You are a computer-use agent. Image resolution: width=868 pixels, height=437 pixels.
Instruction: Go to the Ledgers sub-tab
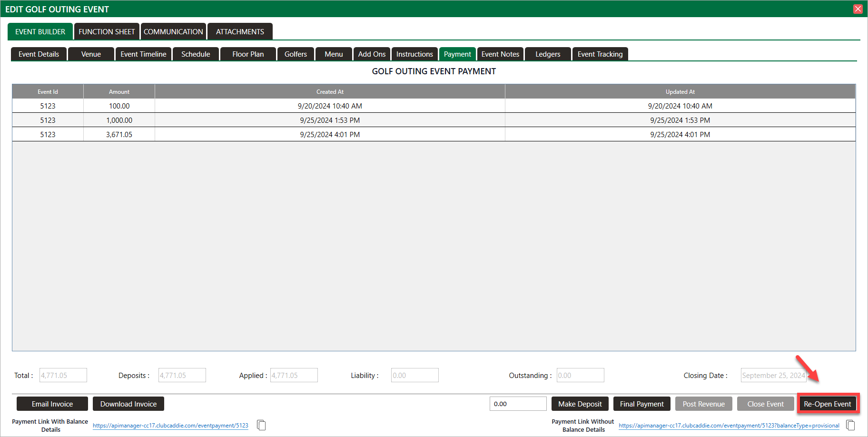point(548,54)
